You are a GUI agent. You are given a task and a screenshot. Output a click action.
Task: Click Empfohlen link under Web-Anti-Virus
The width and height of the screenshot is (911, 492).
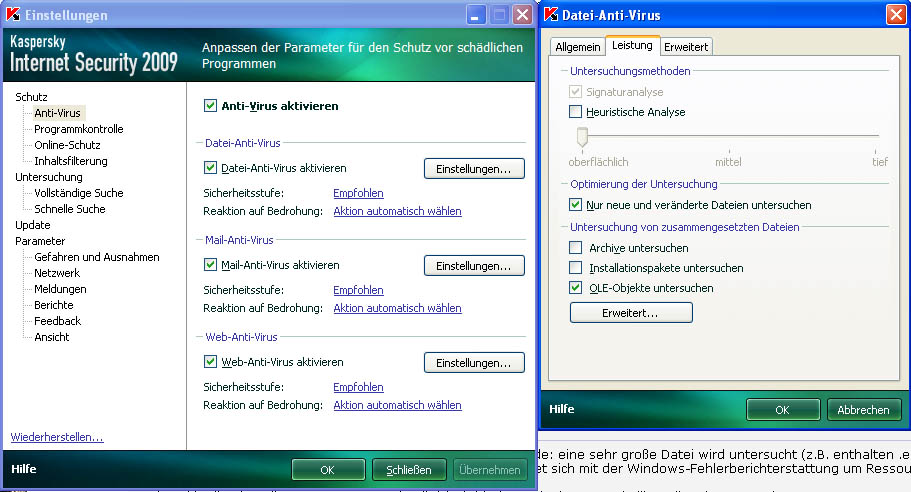pos(358,387)
